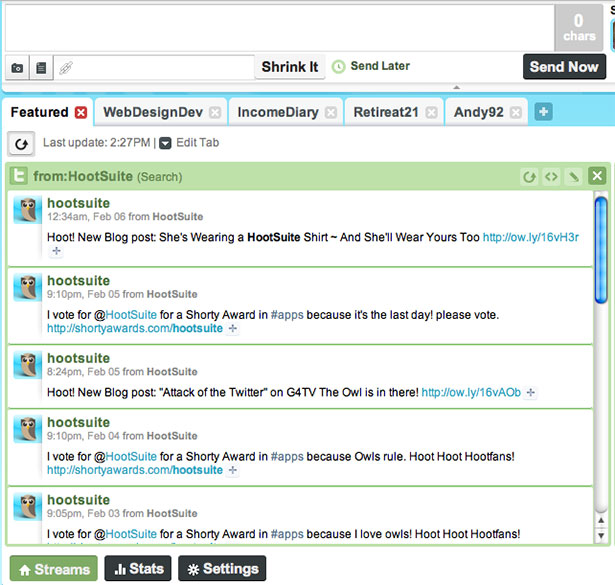Click hootsuite username on 12:34am Feb 06 tweet
Screen dimensions: 615x585
point(78,203)
